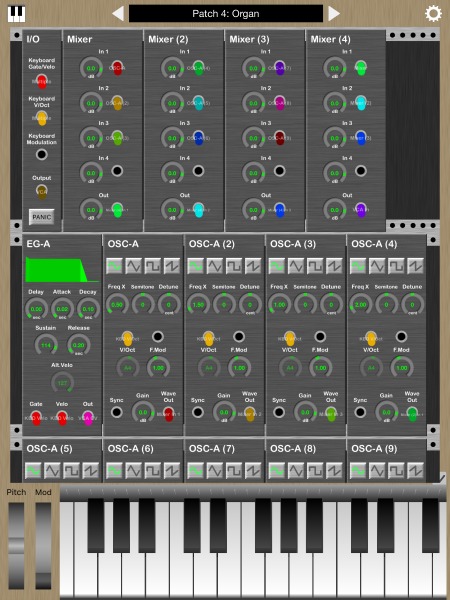The image size is (450, 600).
Task: Adjust OSC-A Freq X knob
Action: (117, 305)
